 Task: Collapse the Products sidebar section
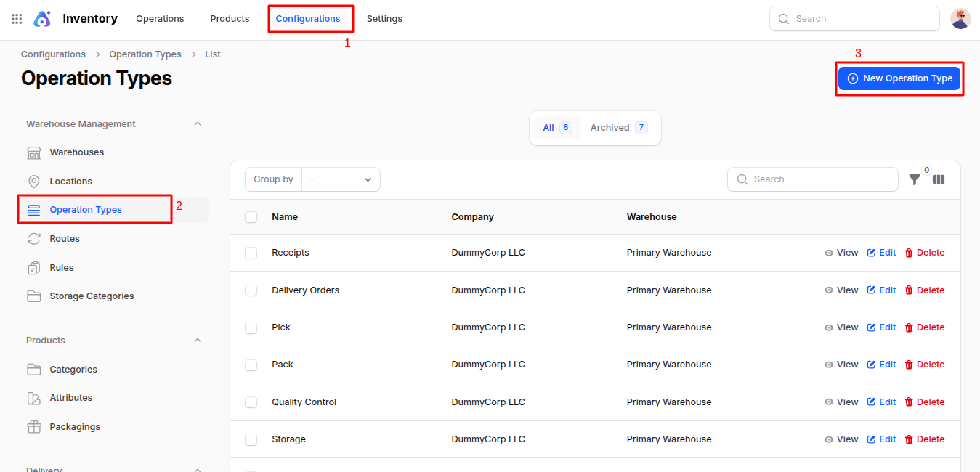[198, 341]
